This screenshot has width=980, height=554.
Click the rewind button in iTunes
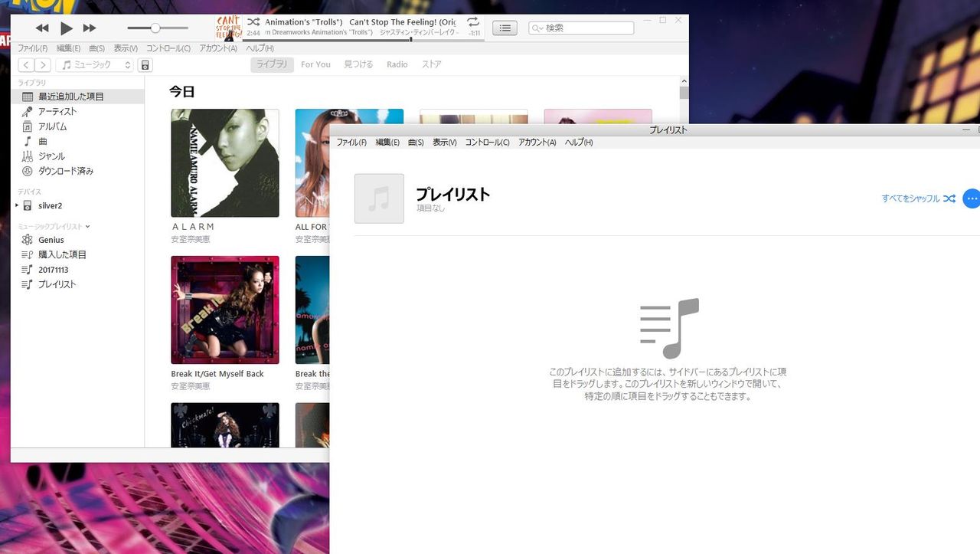[42, 28]
